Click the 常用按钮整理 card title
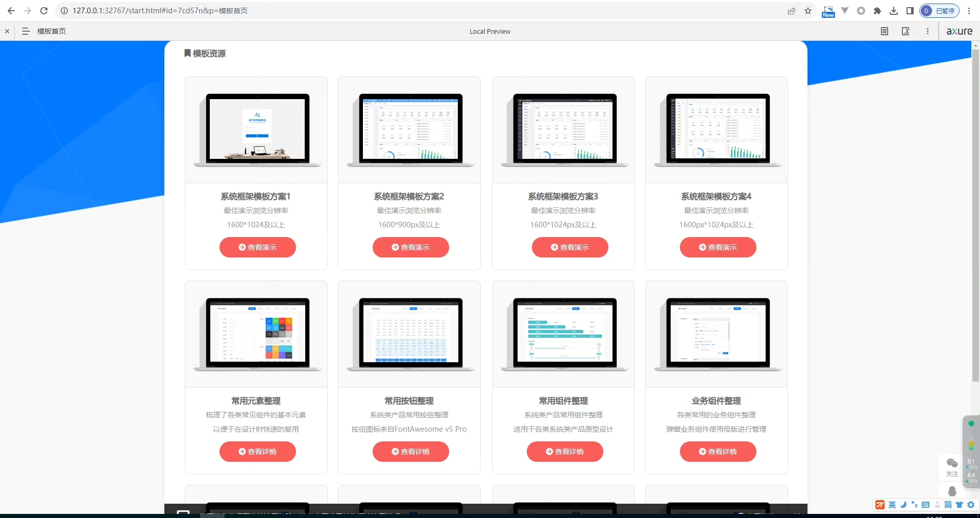This screenshot has width=980, height=518. pos(409,401)
